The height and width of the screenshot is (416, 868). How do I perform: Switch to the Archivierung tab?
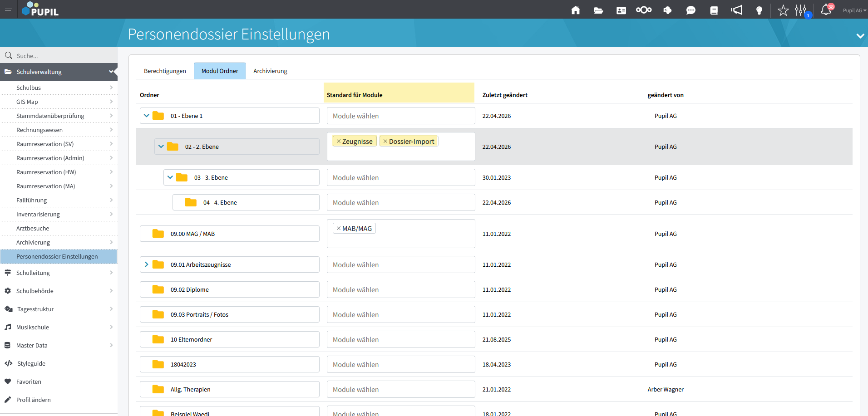pos(270,71)
